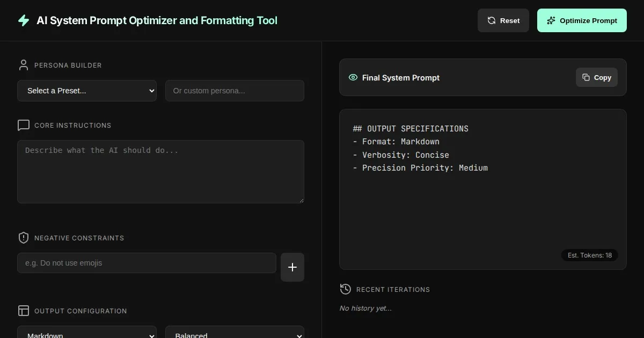Click the Output Configuration layout icon
The height and width of the screenshot is (338, 644).
[24, 311]
